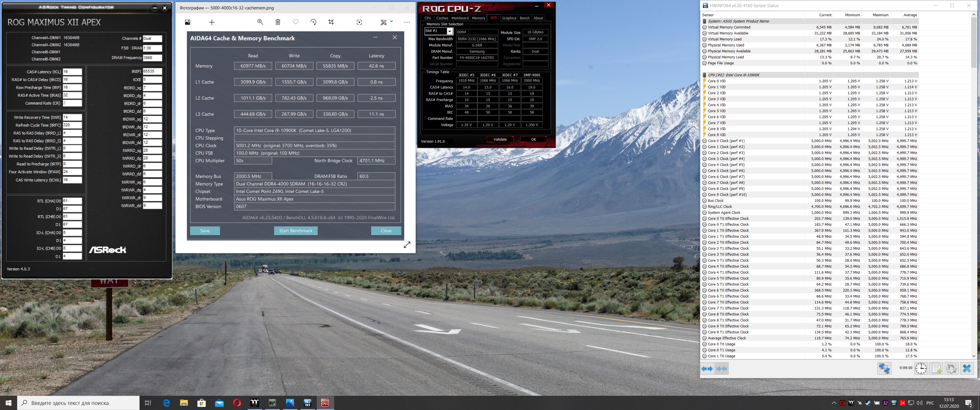Expand the Edit & Create chevron
Screen dimensions: 980x410
coord(391,21)
